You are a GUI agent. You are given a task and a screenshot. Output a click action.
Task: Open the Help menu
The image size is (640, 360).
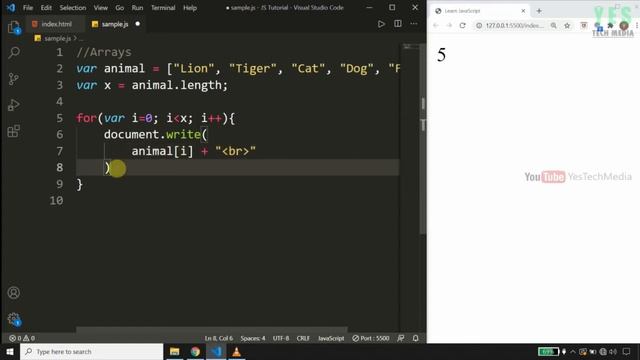coord(190,8)
